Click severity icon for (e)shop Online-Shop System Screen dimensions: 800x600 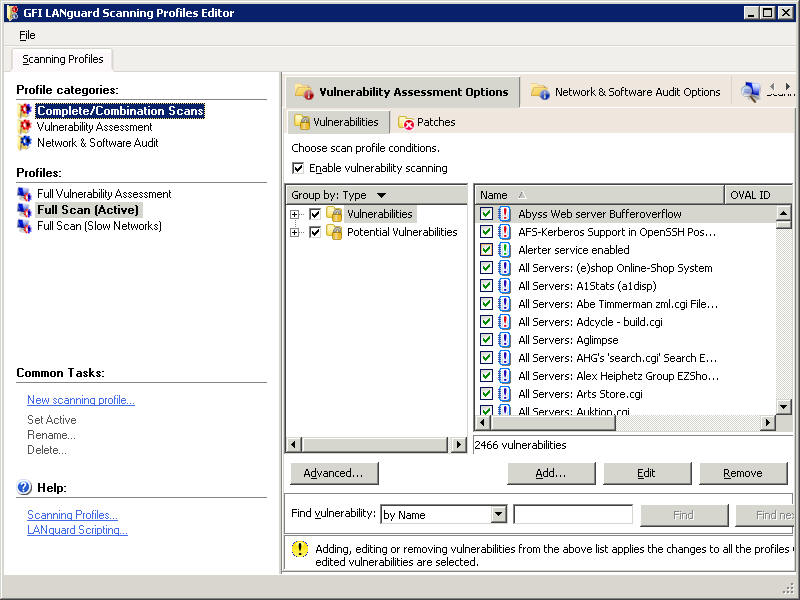click(x=504, y=268)
